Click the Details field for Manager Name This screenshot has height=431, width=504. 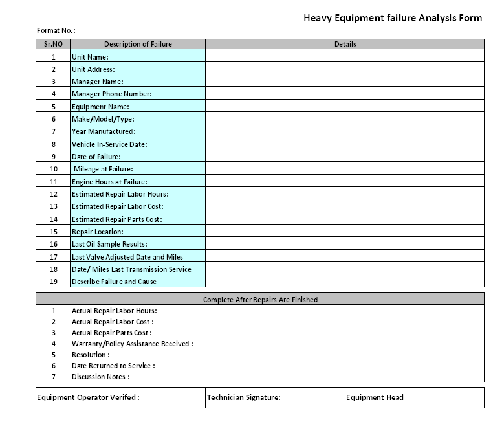tap(345, 80)
